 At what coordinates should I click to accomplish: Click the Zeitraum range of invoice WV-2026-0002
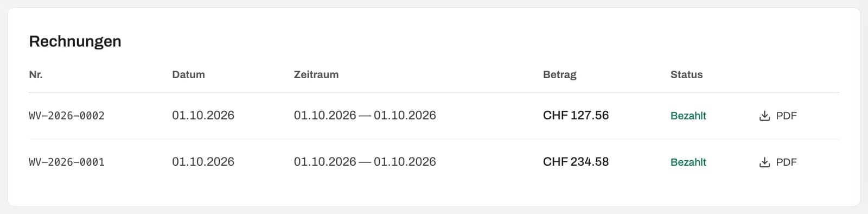pyautogui.click(x=365, y=115)
